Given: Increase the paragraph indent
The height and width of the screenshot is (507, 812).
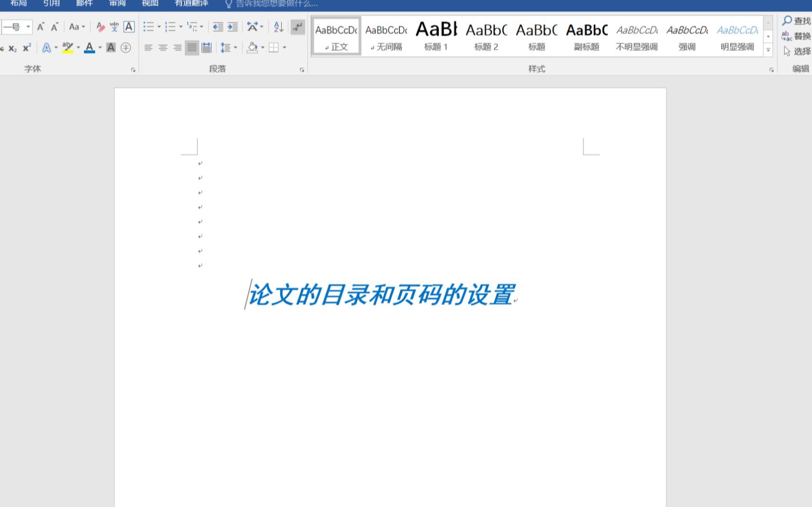Looking at the screenshot, I should pyautogui.click(x=232, y=27).
